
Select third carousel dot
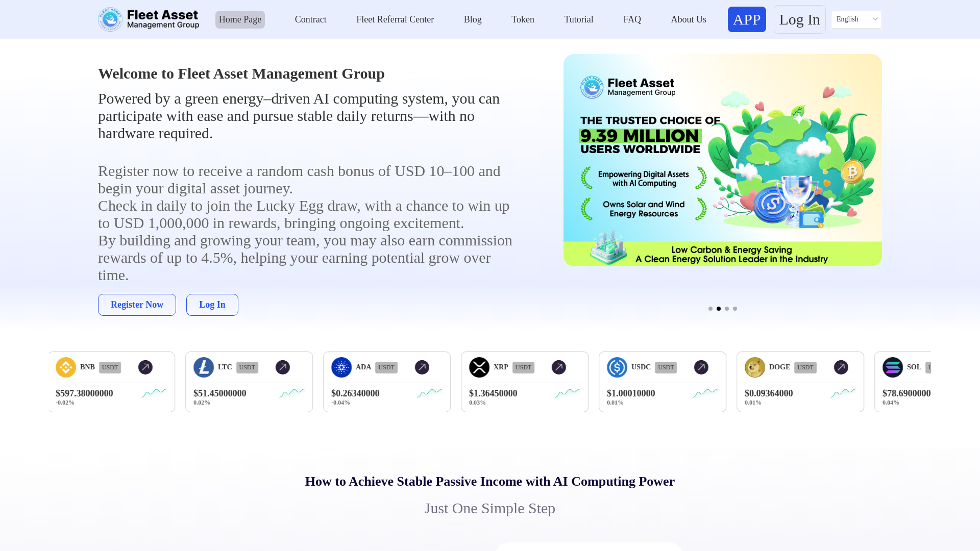(727, 309)
